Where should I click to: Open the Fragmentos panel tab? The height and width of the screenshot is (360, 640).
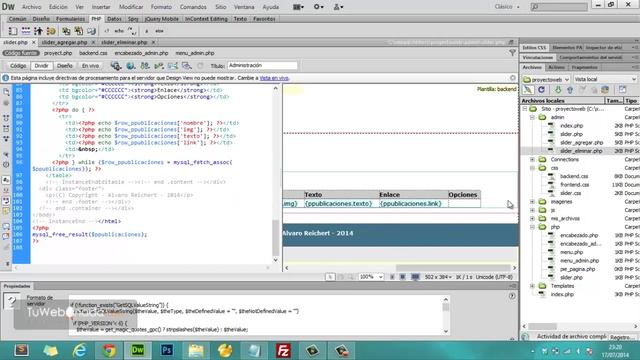pyautogui.click(x=584, y=67)
